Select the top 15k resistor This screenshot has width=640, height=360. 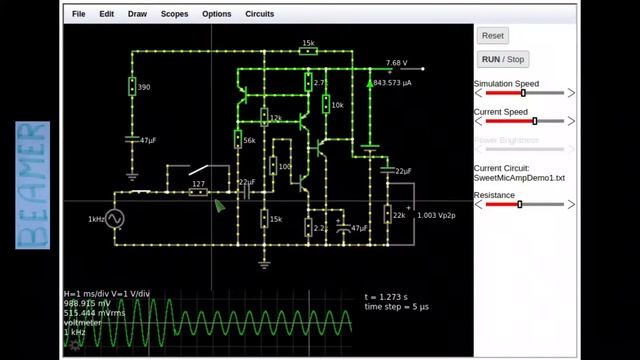pyautogui.click(x=308, y=51)
